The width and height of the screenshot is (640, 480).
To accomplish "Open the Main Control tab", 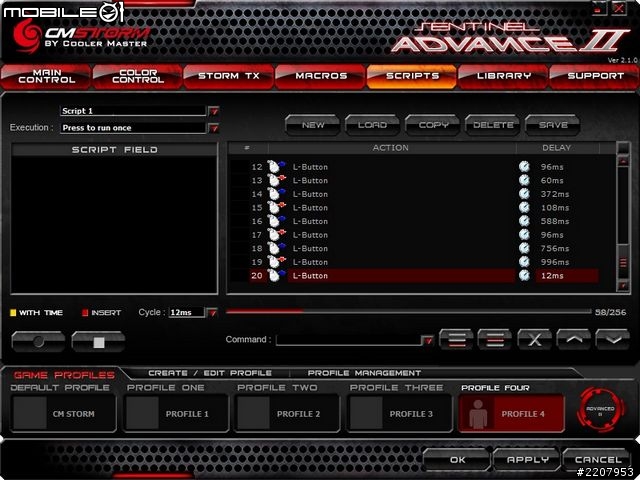I will [46, 76].
